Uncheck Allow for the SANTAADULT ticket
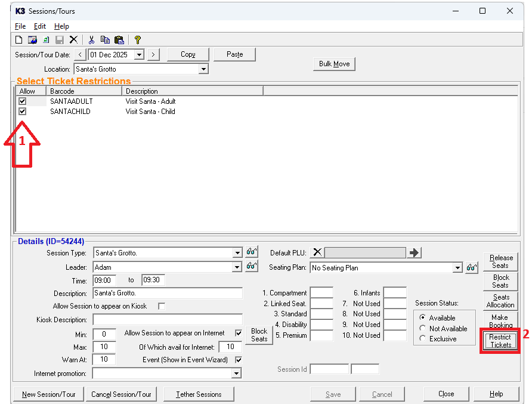 (x=23, y=101)
